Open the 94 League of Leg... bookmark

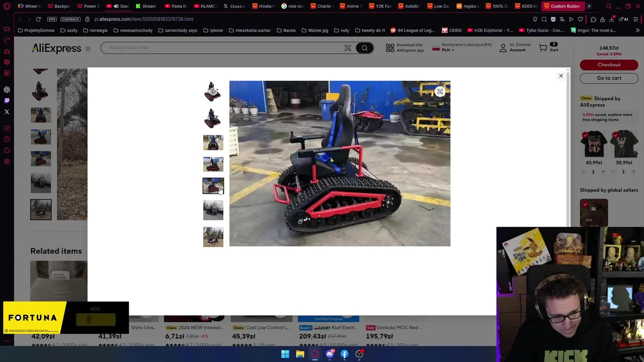click(x=413, y=30)
